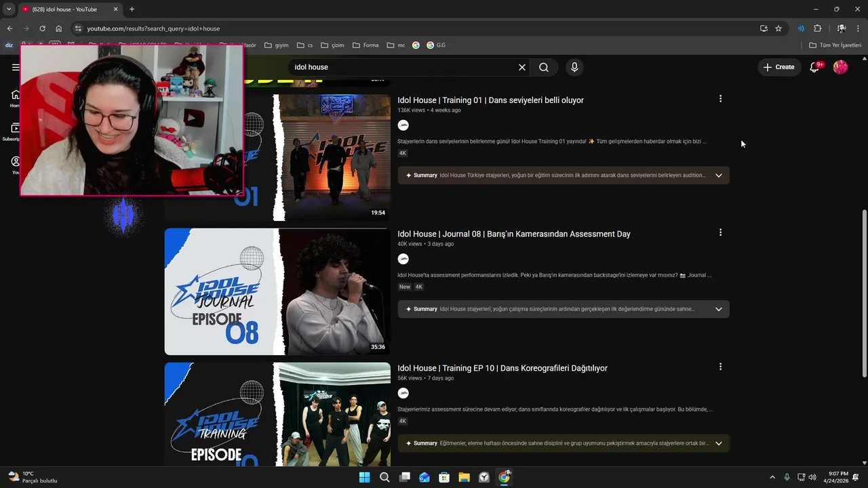The width and height of the screenshot is (868, 488).
Task: Click the Create button
Action: [778, 67]
